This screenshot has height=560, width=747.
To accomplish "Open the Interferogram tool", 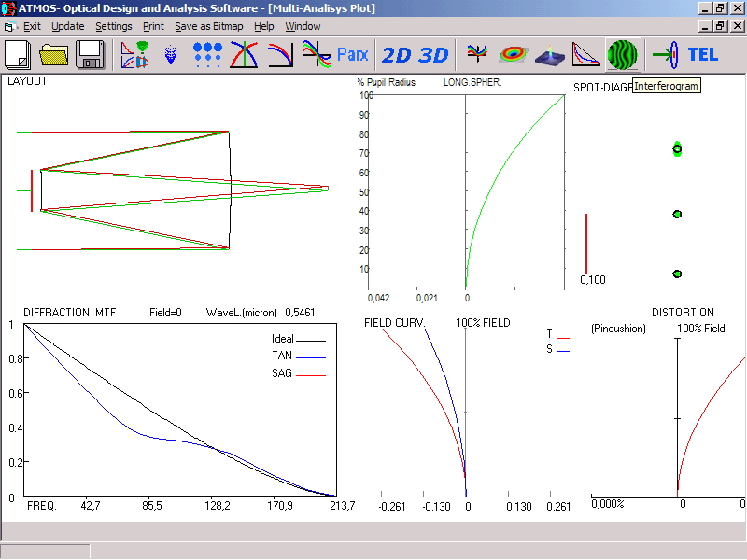I will (x=622, y=54).
